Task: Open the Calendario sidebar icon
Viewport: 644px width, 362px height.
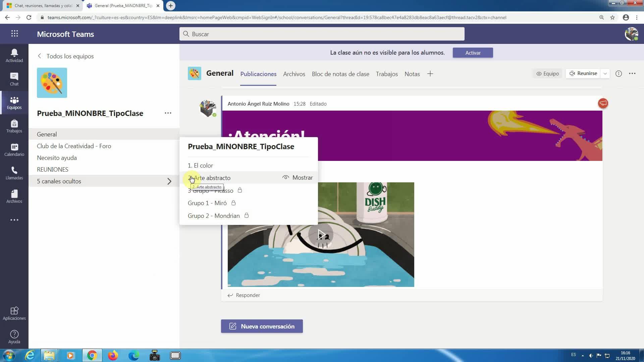Action: pos(14,149)
